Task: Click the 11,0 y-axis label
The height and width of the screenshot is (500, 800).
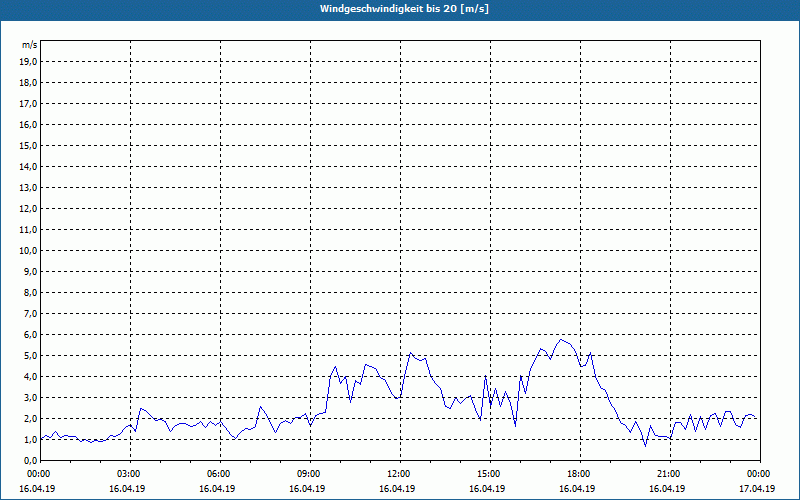Action: click(29, 230)
